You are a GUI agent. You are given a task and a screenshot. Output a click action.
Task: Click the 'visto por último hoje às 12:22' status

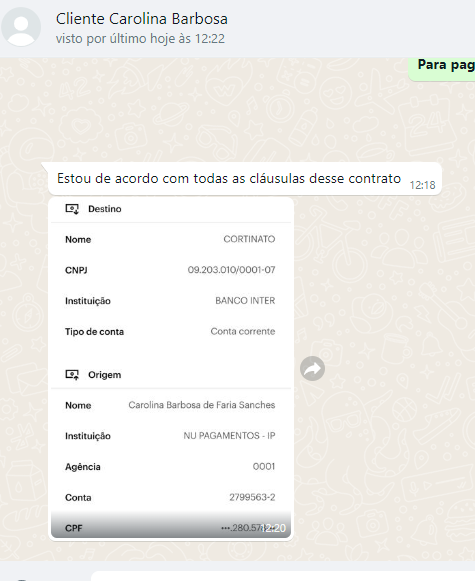click(x=140, y=39)
